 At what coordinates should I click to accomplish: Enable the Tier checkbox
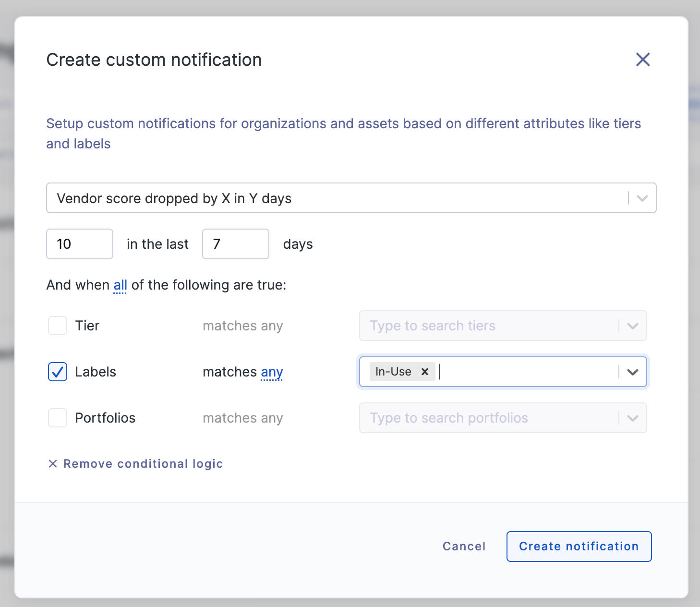pyautogui.click(x=58, y=326)
